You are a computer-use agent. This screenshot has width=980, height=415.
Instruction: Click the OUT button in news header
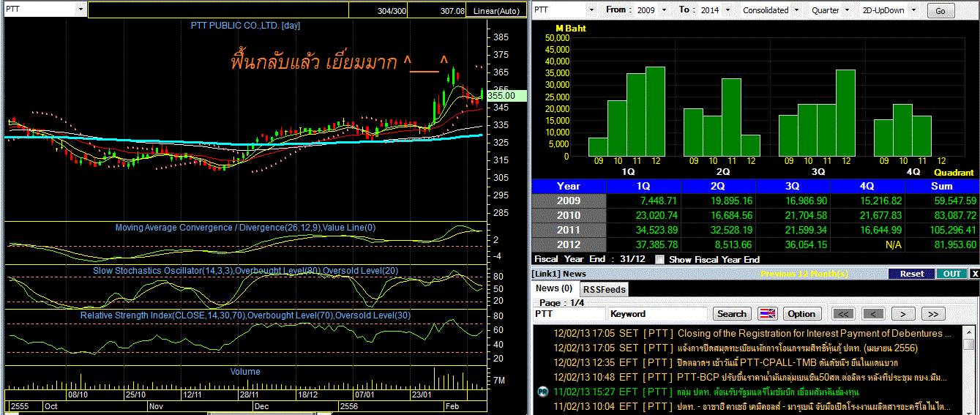(x=951, y=274)
